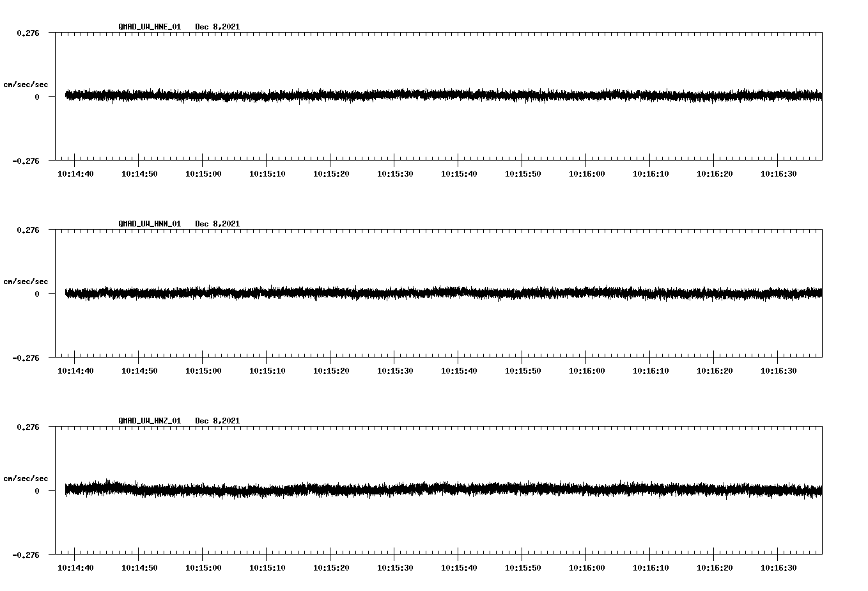Click the -0.276 lower limit on HNN plot

(x=26, y=358)
